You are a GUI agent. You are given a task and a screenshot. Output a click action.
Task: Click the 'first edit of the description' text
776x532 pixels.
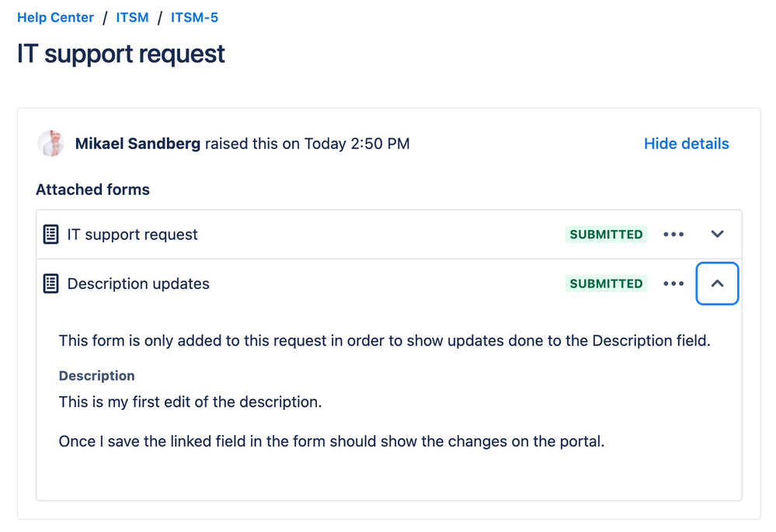227,402
